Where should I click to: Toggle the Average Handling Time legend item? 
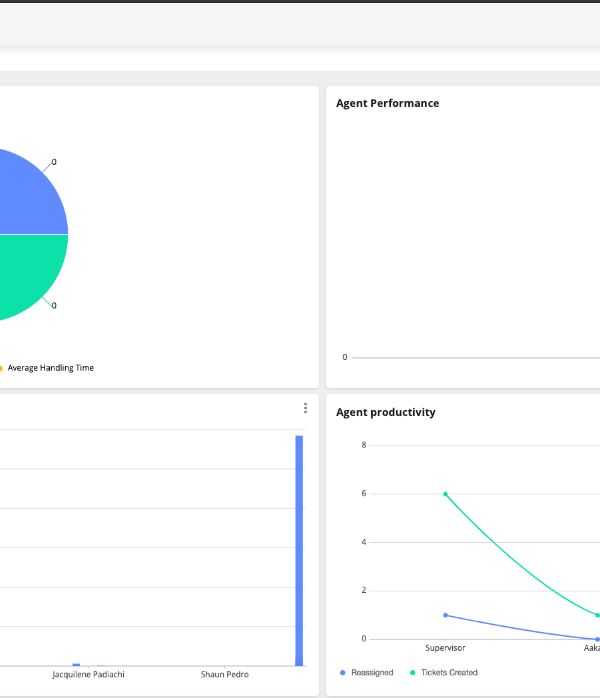[46, 368]
